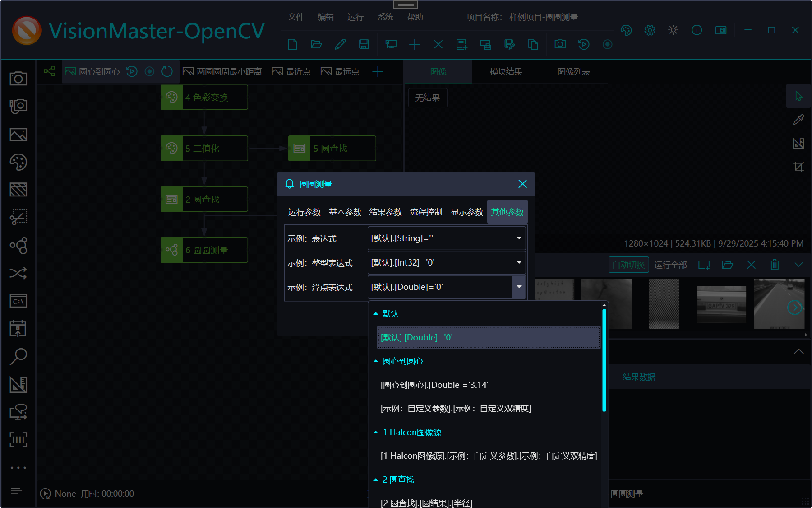The width and height of the screenshot is (812, 508).
Task: Select the multi-camera tool in left sidebar
Action: click(18, 107)
